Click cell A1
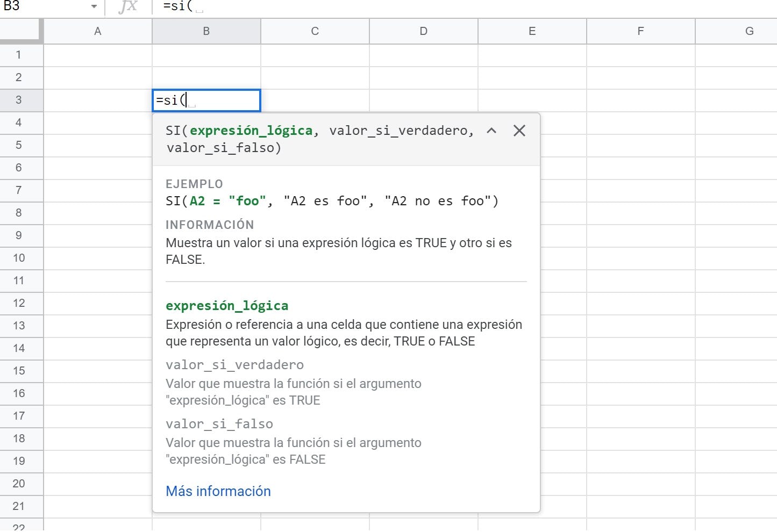The image size is (777, 532). click(x=97, y=55)
